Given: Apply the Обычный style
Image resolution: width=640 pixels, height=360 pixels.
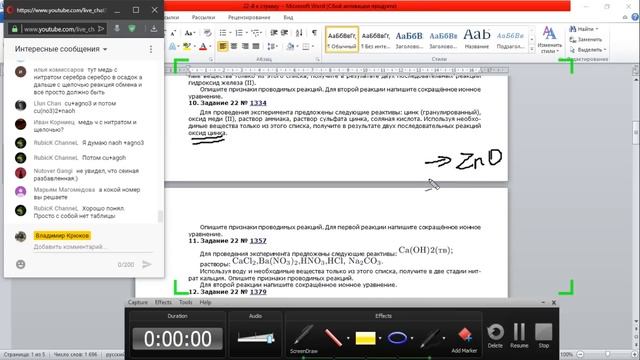Looking at the screenshot, I should (x=342, y=40).
